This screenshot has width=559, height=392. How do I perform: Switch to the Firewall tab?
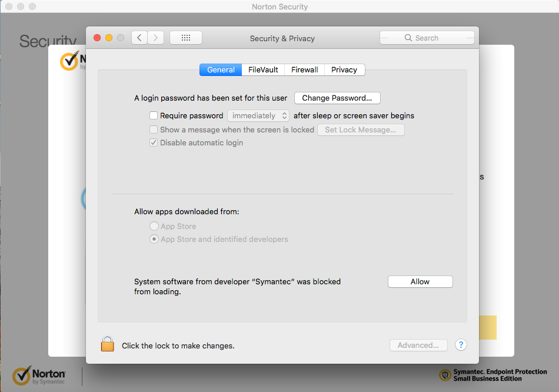coord(304,69)
